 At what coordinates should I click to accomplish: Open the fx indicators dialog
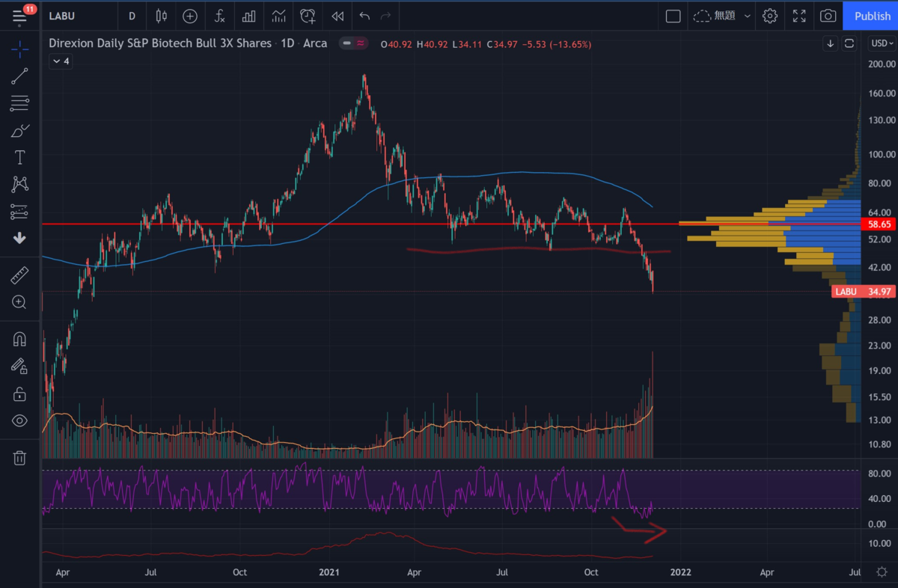pos(219,16)
